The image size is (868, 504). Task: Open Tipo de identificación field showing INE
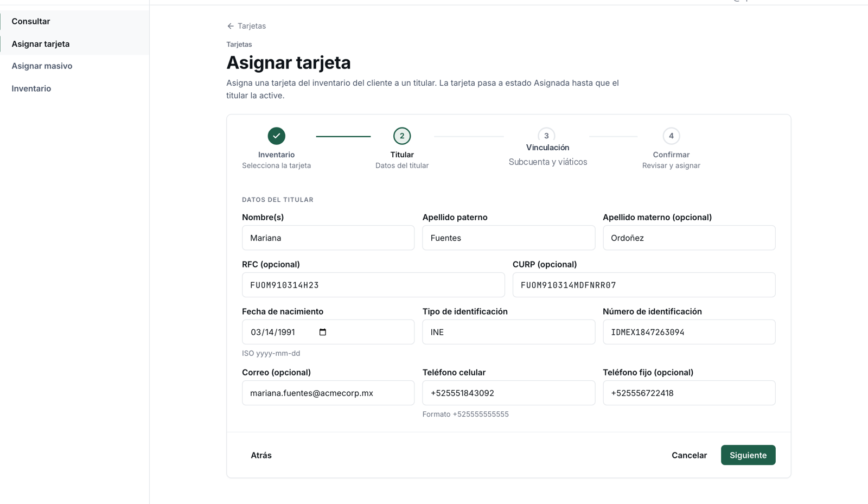pyautogui.click(x=509, y=332)
